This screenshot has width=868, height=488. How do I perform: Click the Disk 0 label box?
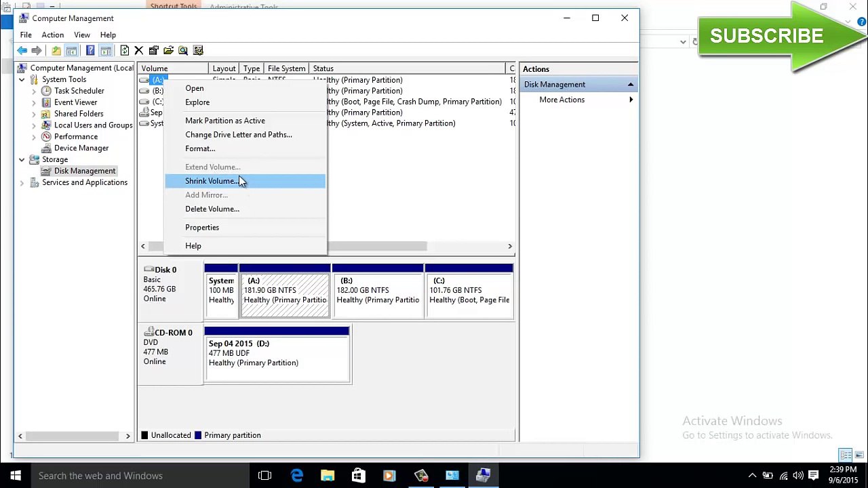(x=171, y=291)
